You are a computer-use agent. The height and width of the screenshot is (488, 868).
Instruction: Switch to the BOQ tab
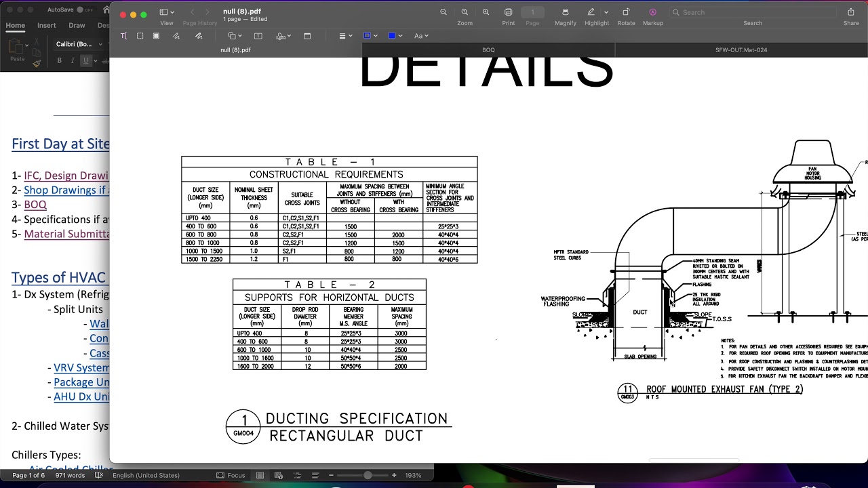(x=488, y=50)
